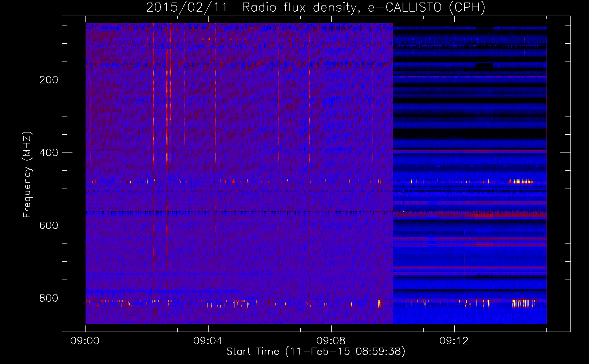The image size is (589, 364).
Task: Click the 09:12 time tick label
Action: click(x=454, y=341)
